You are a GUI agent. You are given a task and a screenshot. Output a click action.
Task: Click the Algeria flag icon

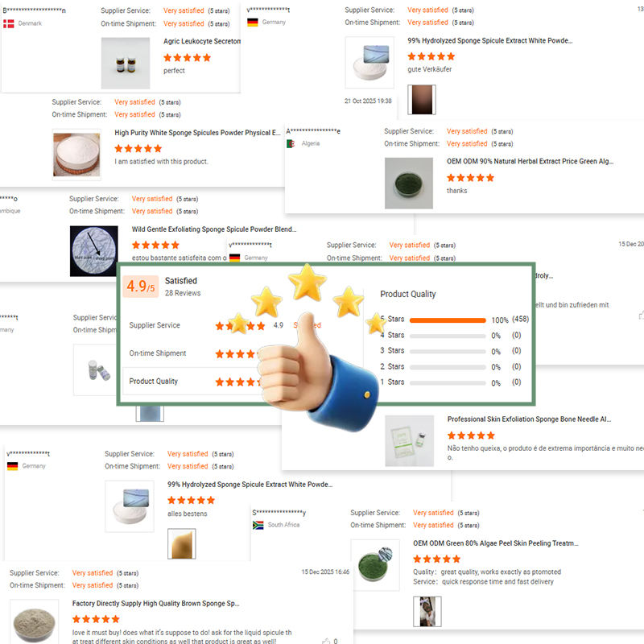291,144
